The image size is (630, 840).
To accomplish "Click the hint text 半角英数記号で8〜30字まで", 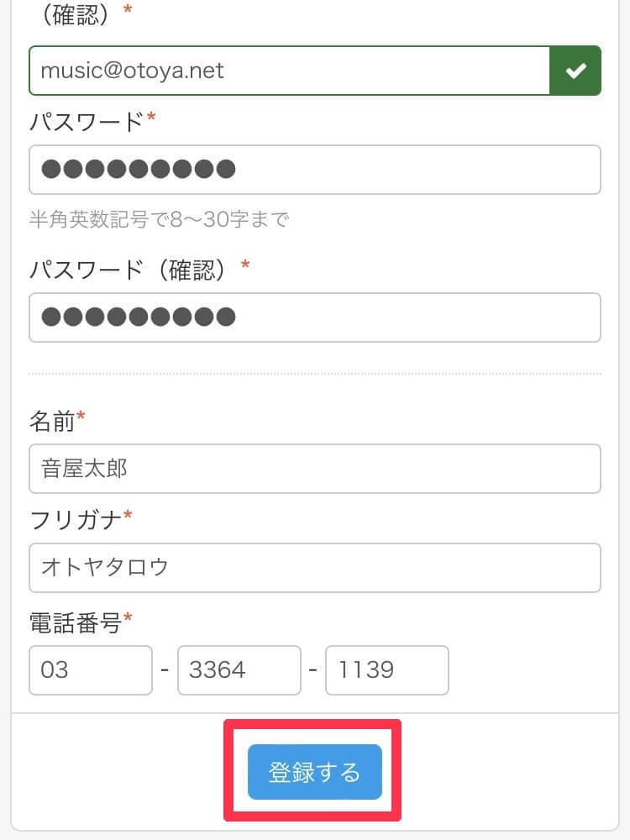I will pos(159,220).
